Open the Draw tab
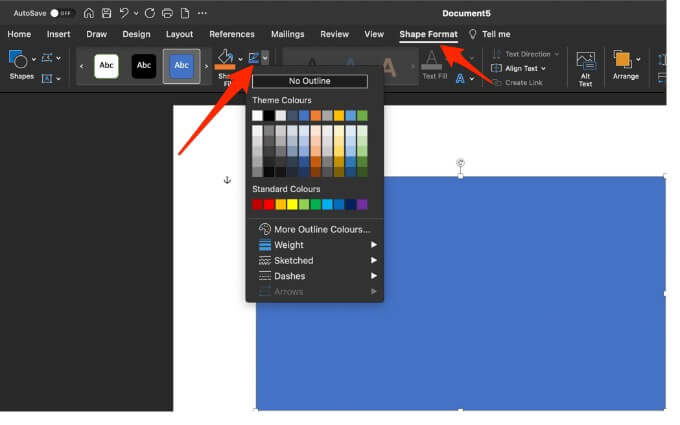This screenshot has height=425, width=680. pos(96,34)
